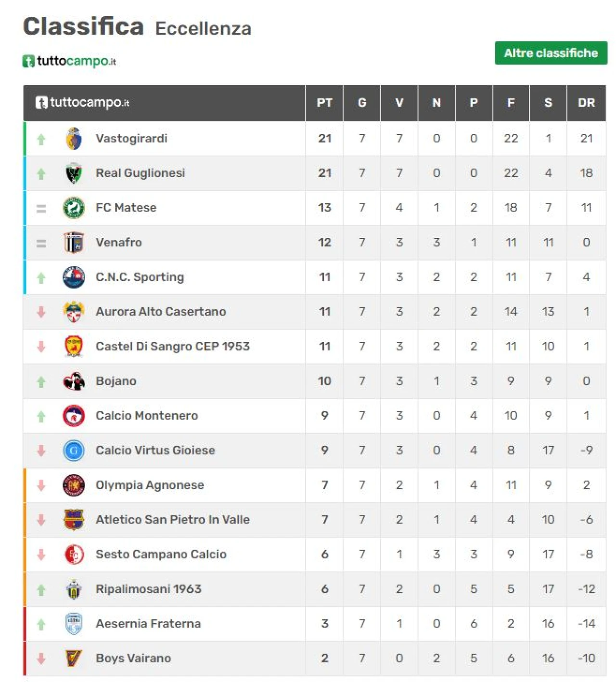Select the PT column header

point(324,103)
